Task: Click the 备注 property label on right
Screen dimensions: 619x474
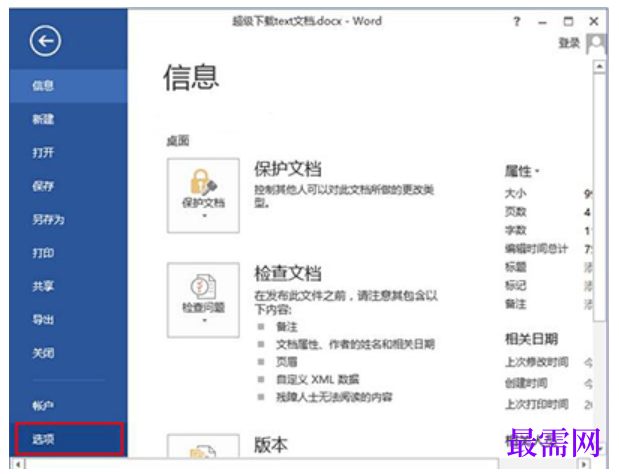Action: tap(516, 304)
